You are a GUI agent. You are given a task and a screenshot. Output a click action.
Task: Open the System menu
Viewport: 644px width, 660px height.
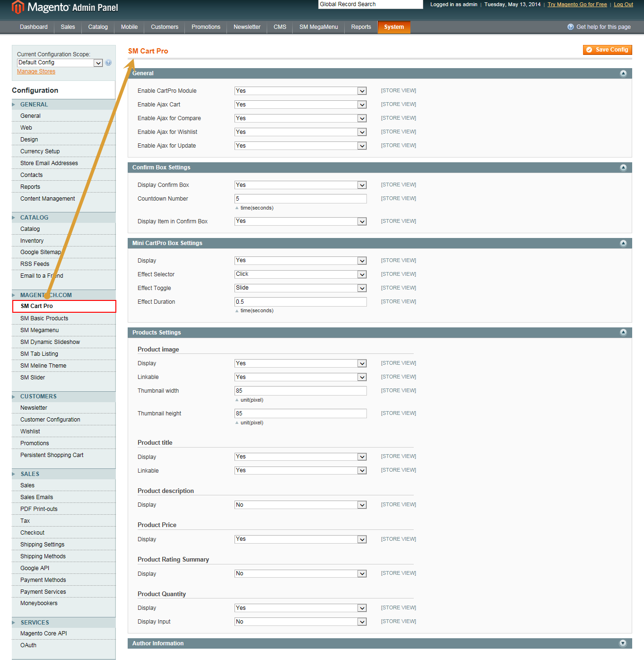[394, 27]
